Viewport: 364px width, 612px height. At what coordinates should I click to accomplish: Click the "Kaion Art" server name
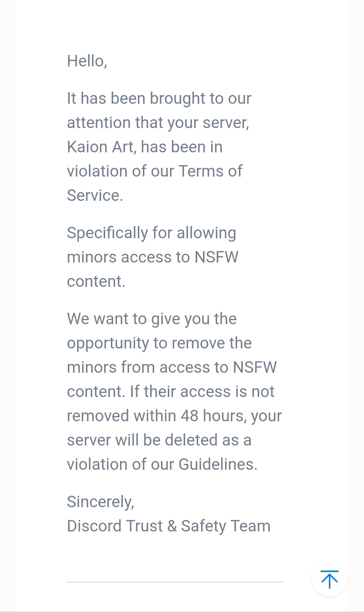tap(101, 147)
